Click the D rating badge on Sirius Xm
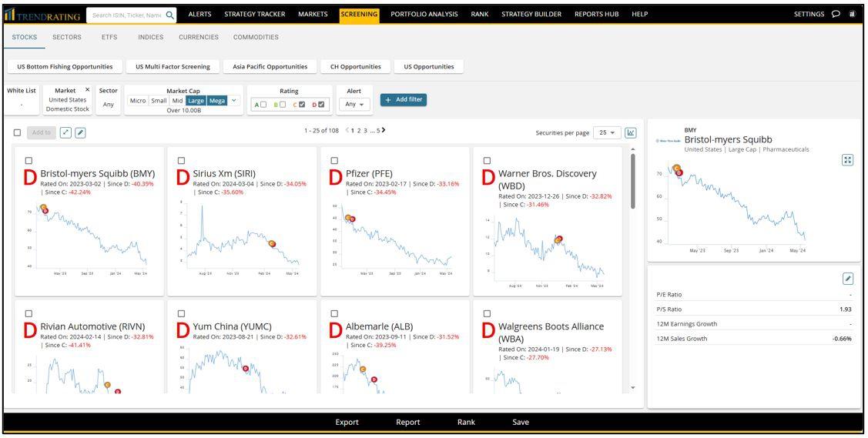Viewport: 868px width, 438px height. [183, 178]
